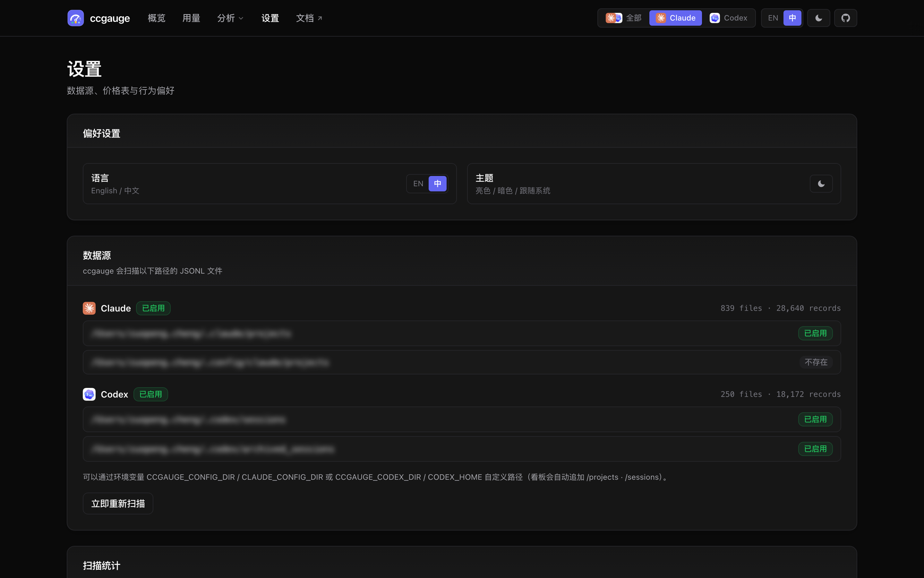Toggle dark mode moon icon in header

click(819, 18)
